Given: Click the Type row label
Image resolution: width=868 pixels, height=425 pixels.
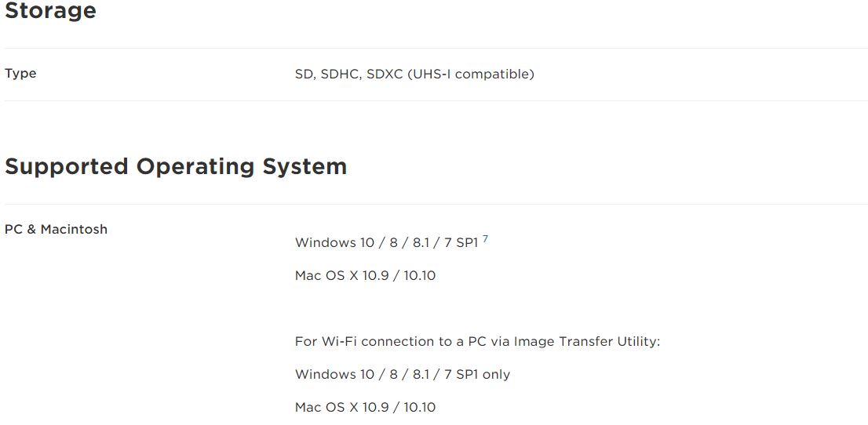Looking at the screenshot, I should point(20,74).
